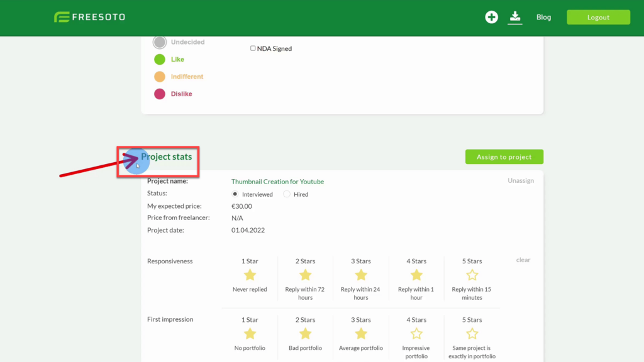Click the Dislike label text
The width and height of the screenshot is (644, 362).
[x=182, y=94]
